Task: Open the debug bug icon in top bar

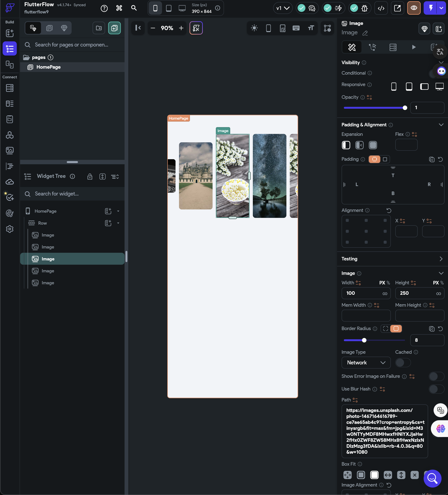Action: (364, 8)
